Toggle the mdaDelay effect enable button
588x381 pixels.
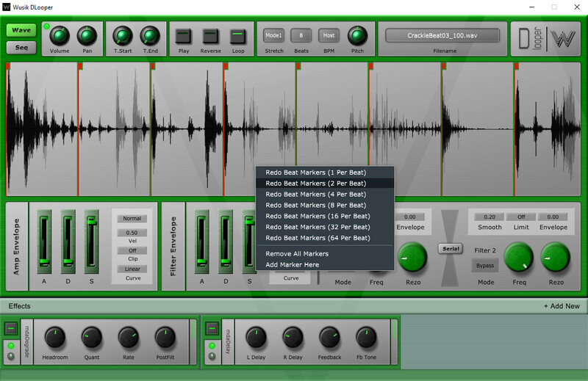212,329
